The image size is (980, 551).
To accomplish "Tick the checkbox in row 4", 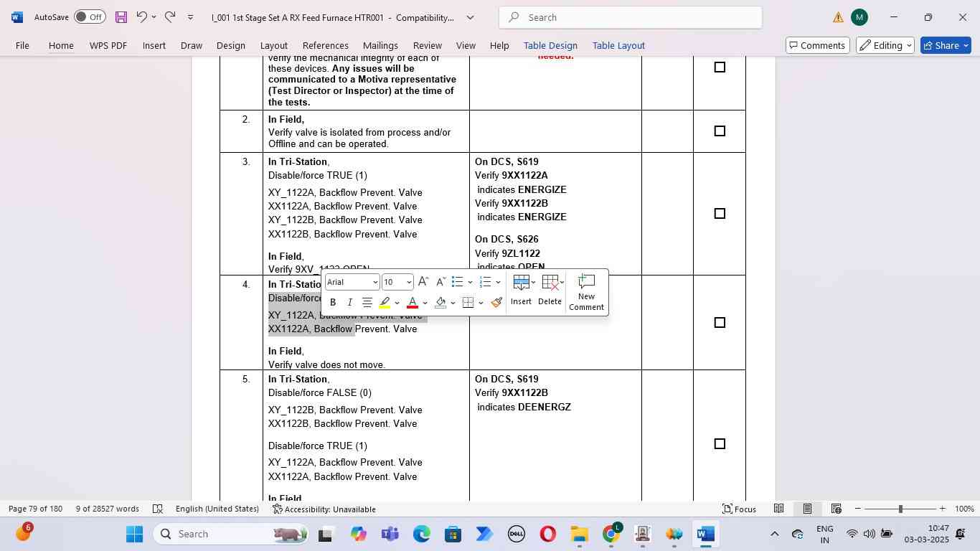I will (720, 323).
